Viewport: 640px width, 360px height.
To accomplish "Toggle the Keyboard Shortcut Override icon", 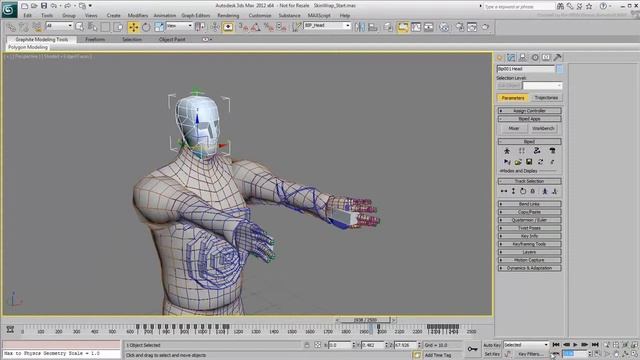I will (x=228, y=27).
